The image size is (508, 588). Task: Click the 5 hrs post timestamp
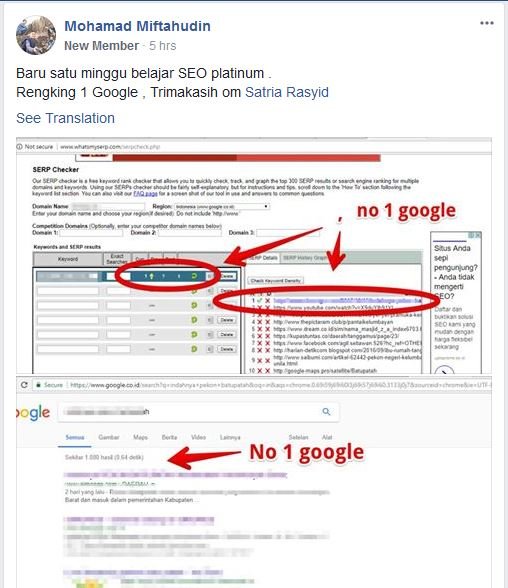point(162,46)
